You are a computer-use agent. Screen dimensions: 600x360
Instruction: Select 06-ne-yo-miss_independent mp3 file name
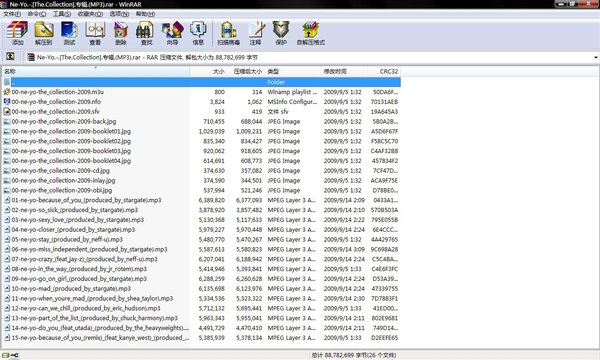point(90,249)
